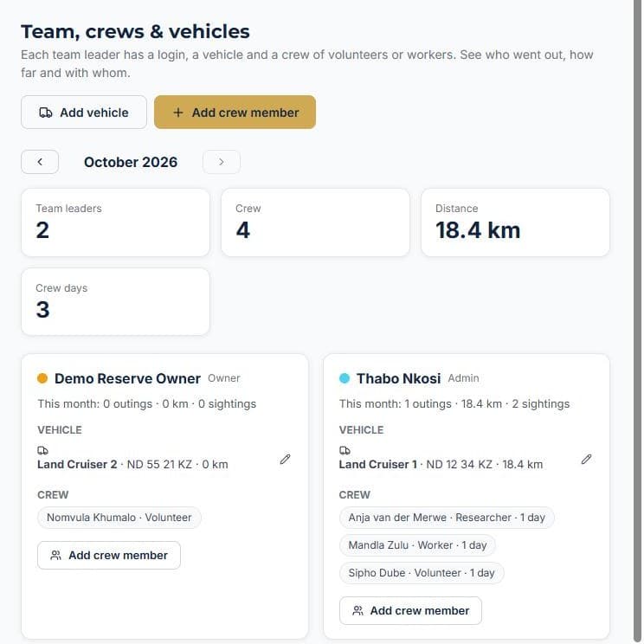Click the Owner role label
The height and width of the screenshot is (644, 644).
224,378
